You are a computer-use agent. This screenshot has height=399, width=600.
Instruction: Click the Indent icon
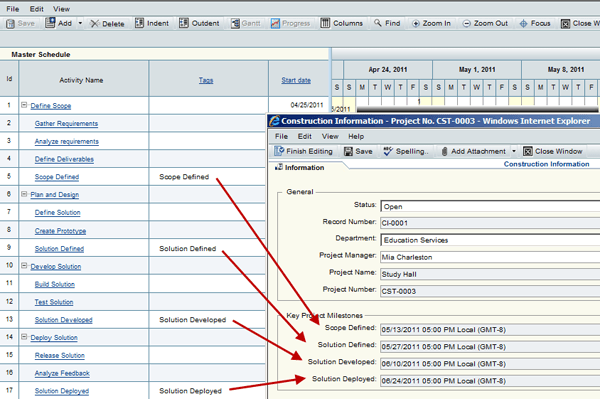139,23
